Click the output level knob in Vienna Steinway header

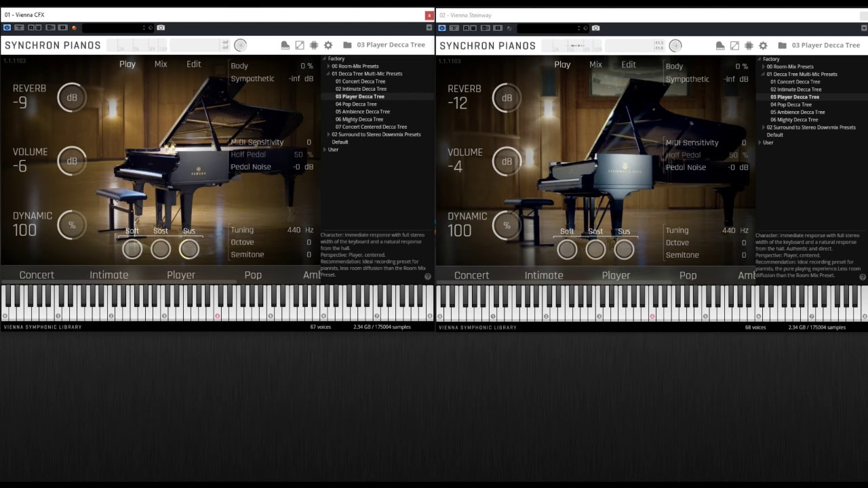click(675, 45)
